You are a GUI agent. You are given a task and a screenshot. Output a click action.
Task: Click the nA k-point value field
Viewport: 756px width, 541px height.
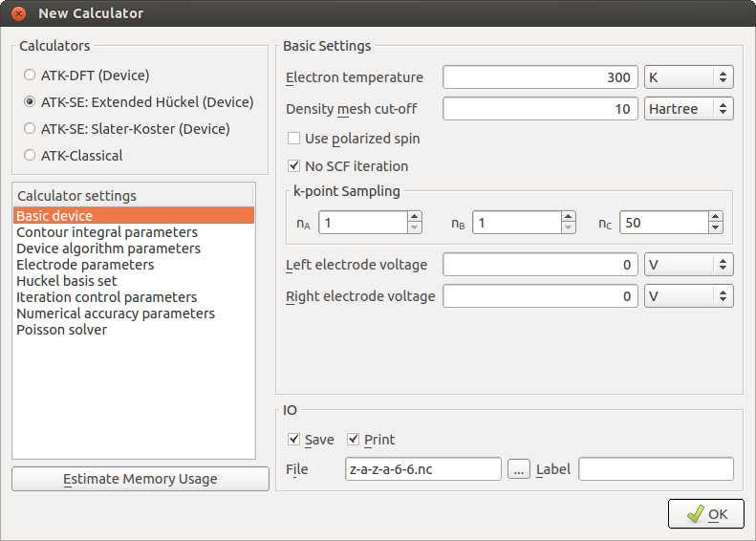(363, 223)
